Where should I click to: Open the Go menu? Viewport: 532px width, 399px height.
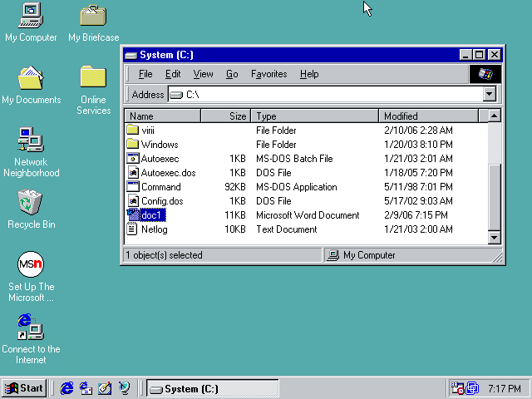(232, 74)
